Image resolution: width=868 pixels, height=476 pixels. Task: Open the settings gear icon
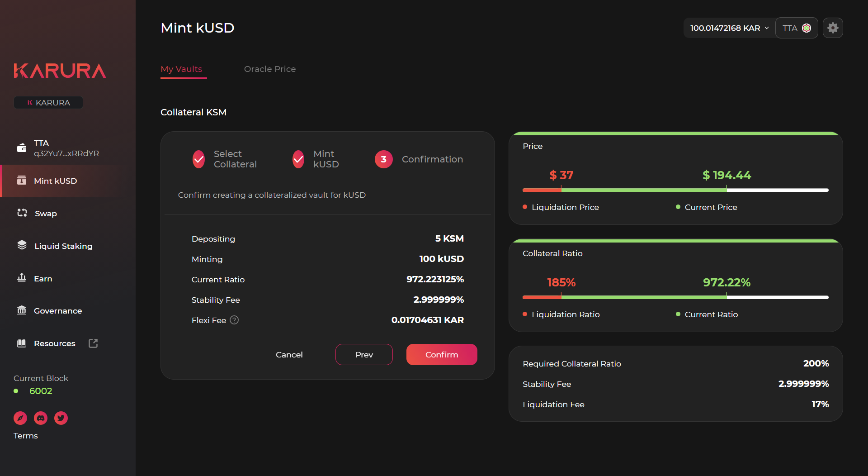(x=833, y=28)
